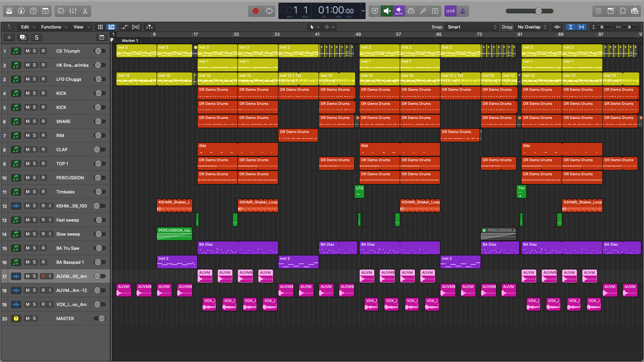The image size is (644, 362).
Task: Toggle Catch Playhead icon
Action: [150, 27]
